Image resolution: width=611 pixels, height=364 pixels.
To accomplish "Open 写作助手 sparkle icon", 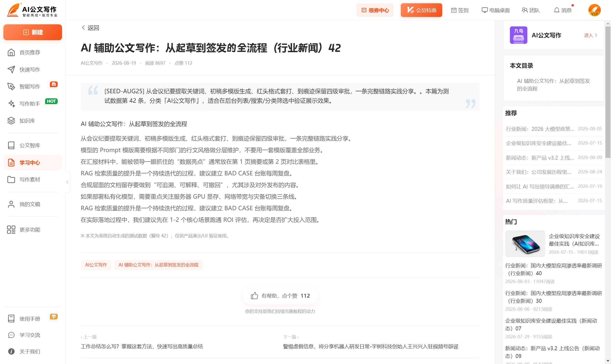I will coord(11,104).
